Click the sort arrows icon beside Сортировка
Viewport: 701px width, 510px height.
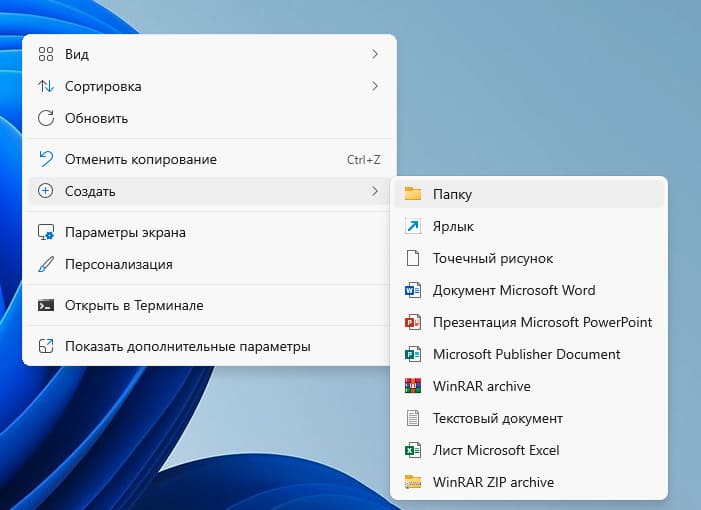click(x=46, y=86)
